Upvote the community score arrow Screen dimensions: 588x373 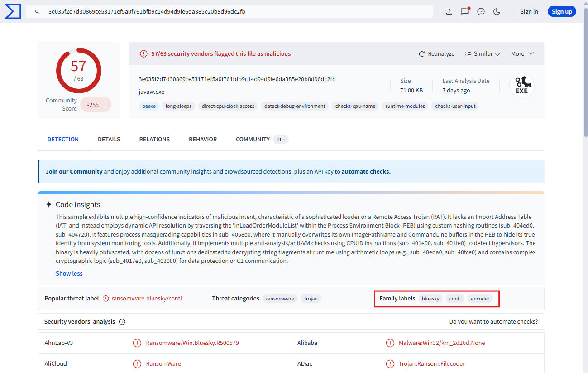coord(105,102)
